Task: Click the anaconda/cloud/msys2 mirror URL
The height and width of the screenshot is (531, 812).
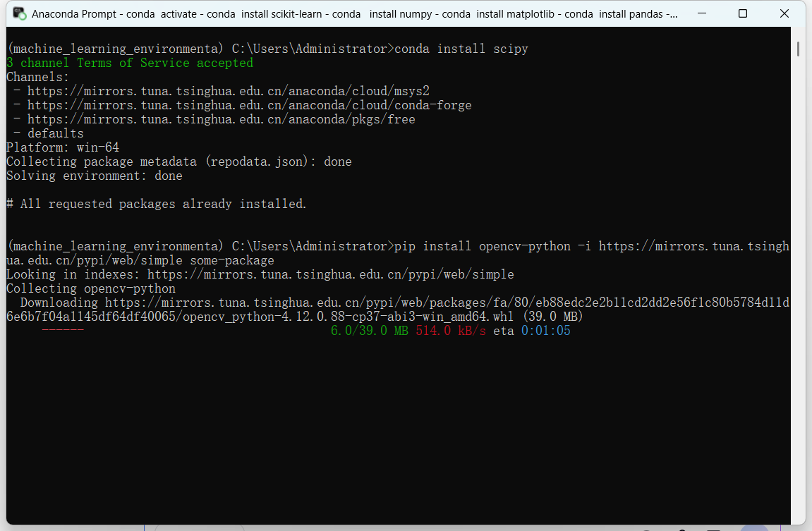Action: pyautogui.click(x=229, y=91)
